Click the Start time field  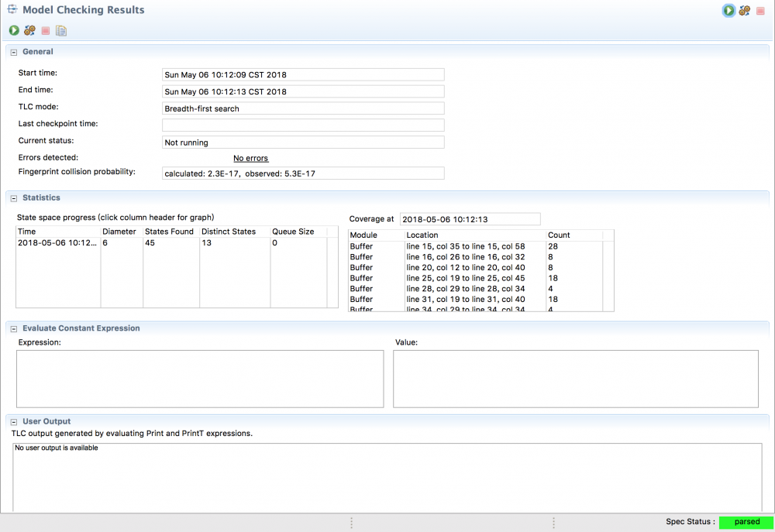point(303,74)
